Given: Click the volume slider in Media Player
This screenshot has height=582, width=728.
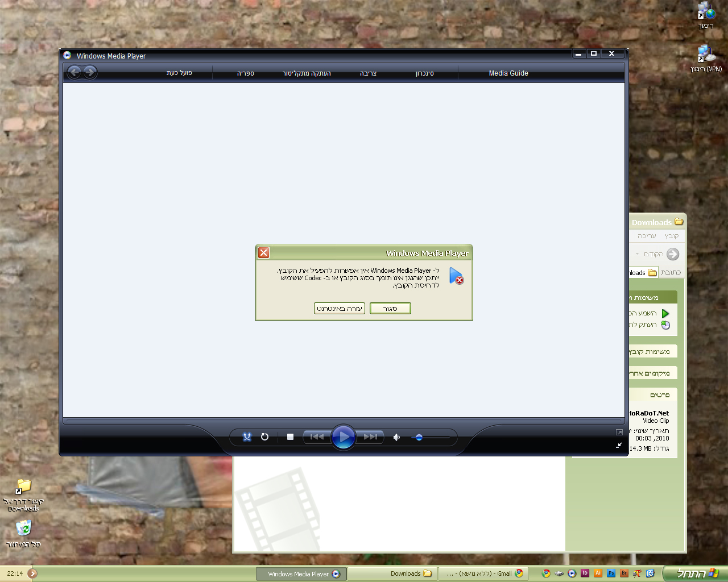Looking at the screenshot, I should (x=431, y=438).
